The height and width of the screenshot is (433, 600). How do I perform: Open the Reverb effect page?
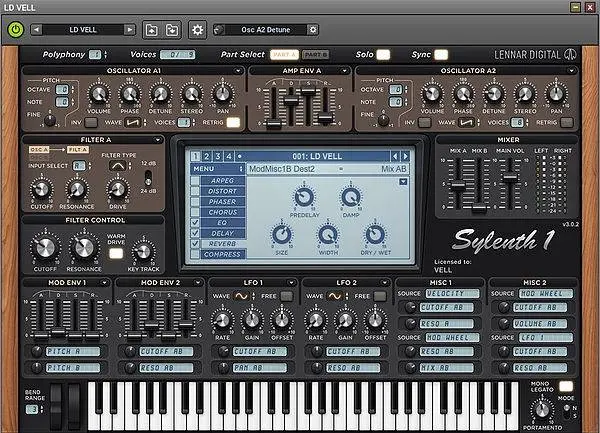222,244
